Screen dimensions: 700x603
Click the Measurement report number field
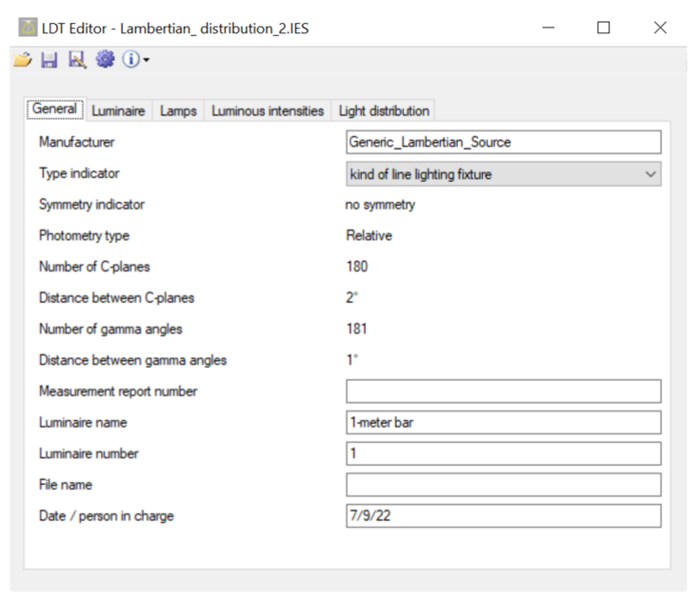tap(504, 392)
